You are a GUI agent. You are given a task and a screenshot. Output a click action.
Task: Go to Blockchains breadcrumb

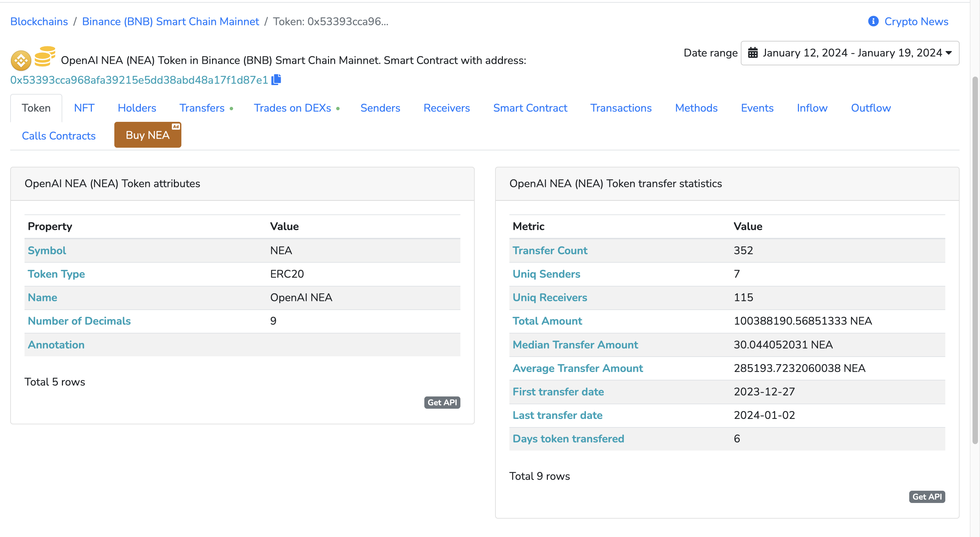click(39, 21)
